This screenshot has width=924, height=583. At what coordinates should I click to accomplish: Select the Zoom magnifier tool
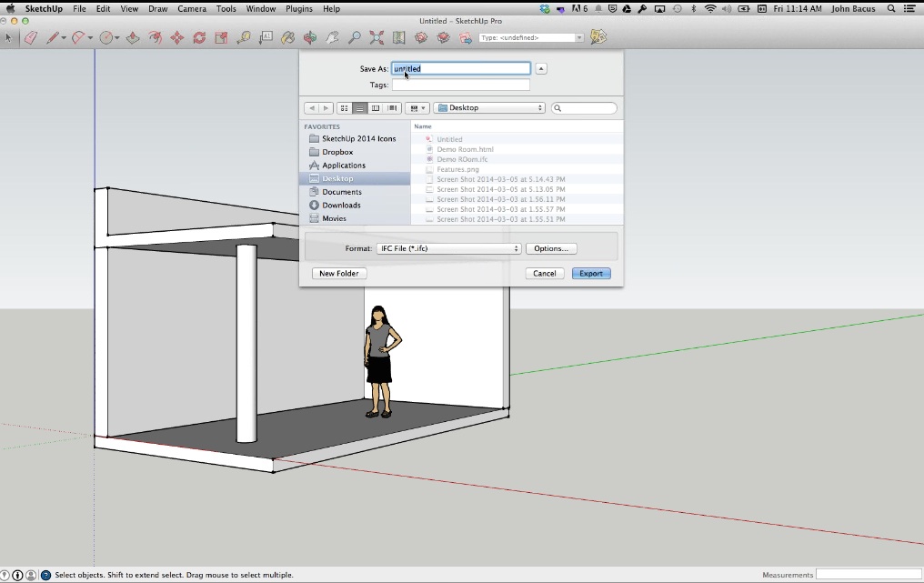pos(354,37)
